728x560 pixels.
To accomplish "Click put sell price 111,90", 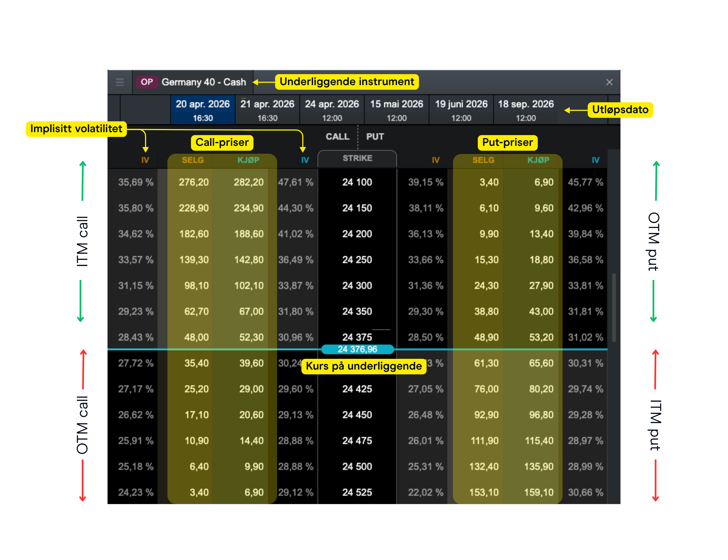I will pos(484,440).
